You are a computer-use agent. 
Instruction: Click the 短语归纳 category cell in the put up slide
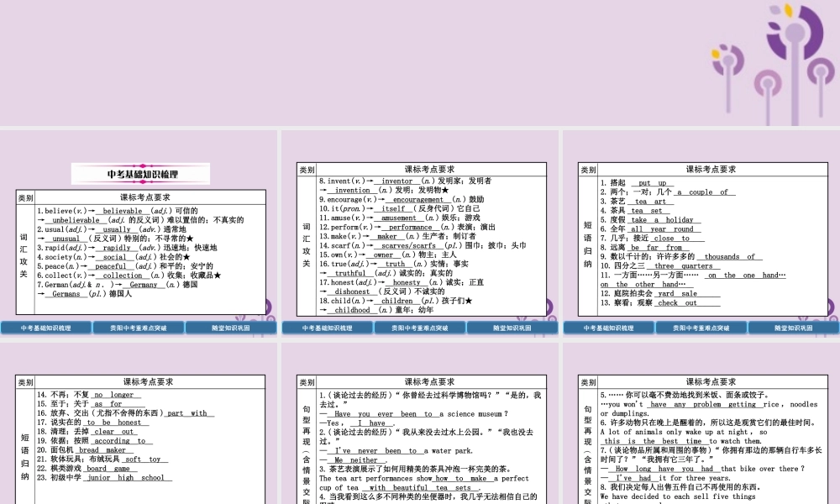point(587,244)
